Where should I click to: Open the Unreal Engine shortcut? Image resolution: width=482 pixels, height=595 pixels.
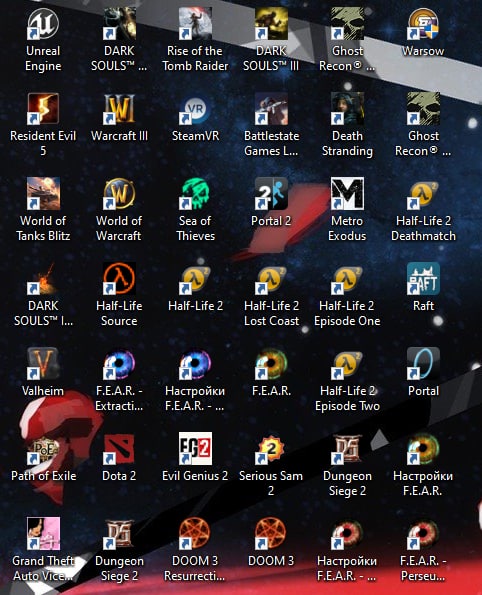[x=43, y=24]
